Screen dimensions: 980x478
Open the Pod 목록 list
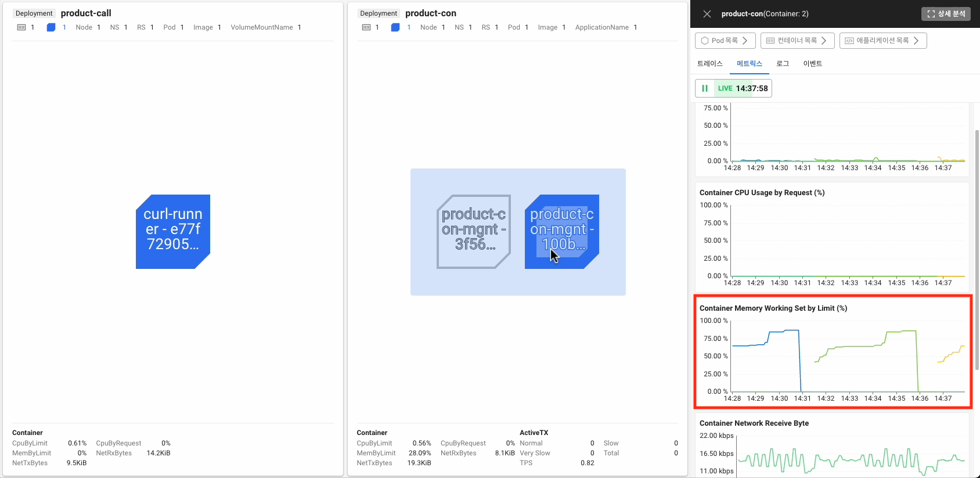coord(725,41)
